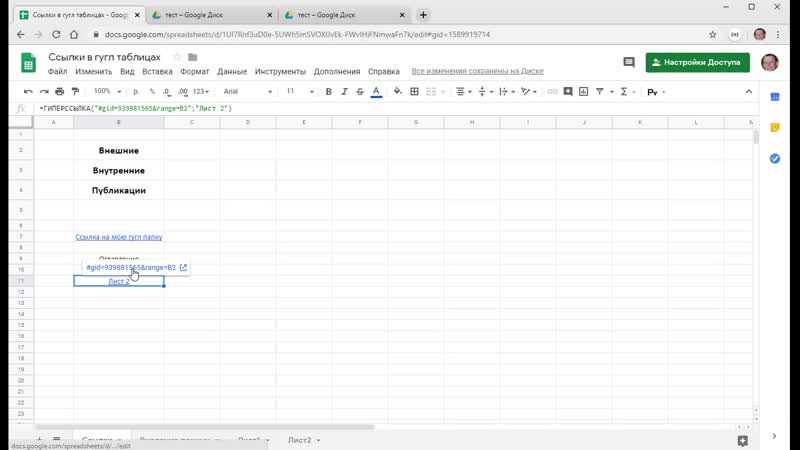Select the Внутренние cell

[x=119, y=170]
